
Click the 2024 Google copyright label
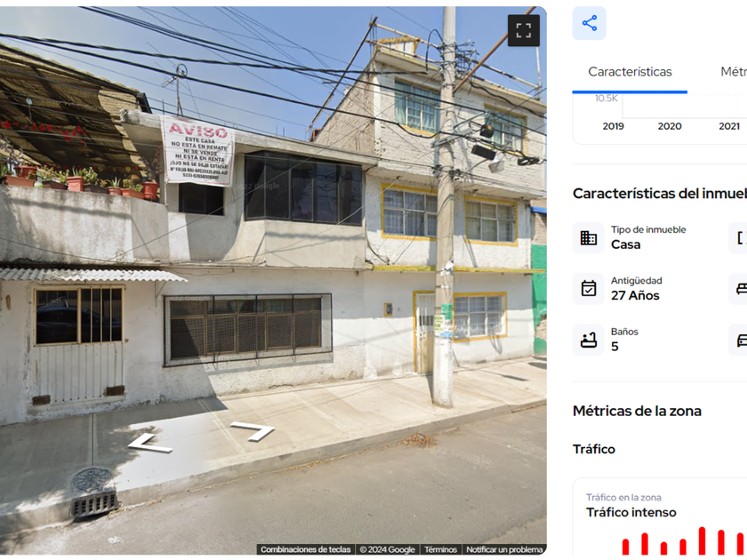click(x=388, y=549)
